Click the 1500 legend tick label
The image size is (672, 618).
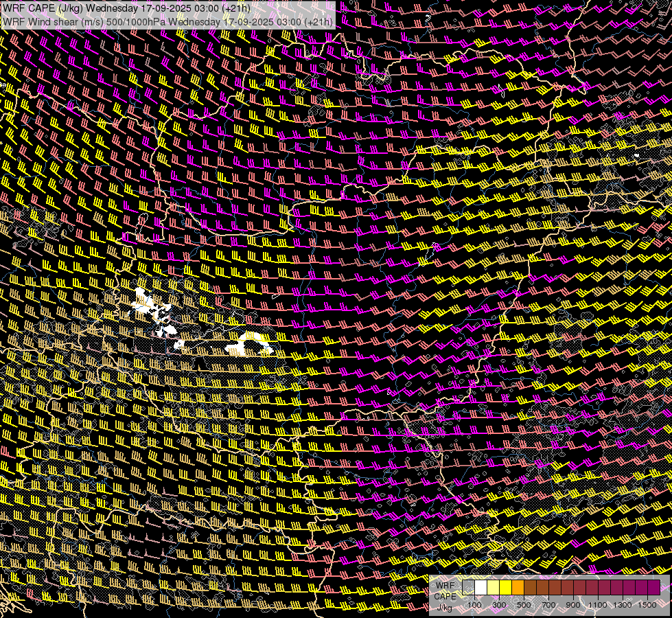tap(647, 605)
